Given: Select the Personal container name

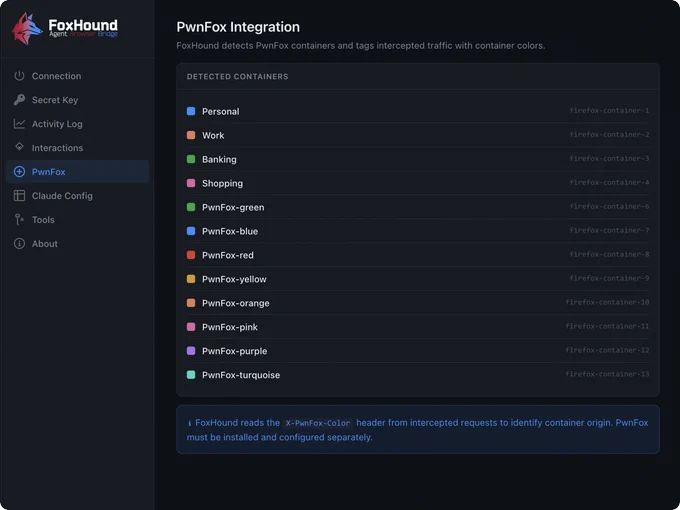Looking at the screenshot, I should click(x=220, y=111).
